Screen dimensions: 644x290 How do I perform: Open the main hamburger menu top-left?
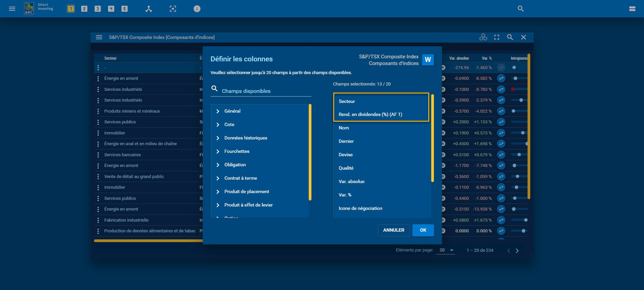(12, 9)
